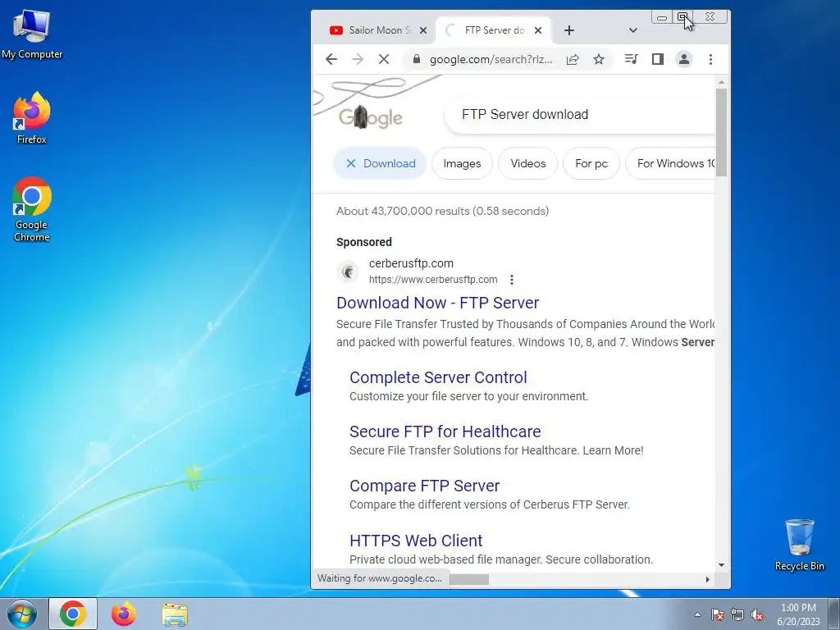Click the 'Sponsored' label
The width and height of the screenshot is (840, 630).
363,242
